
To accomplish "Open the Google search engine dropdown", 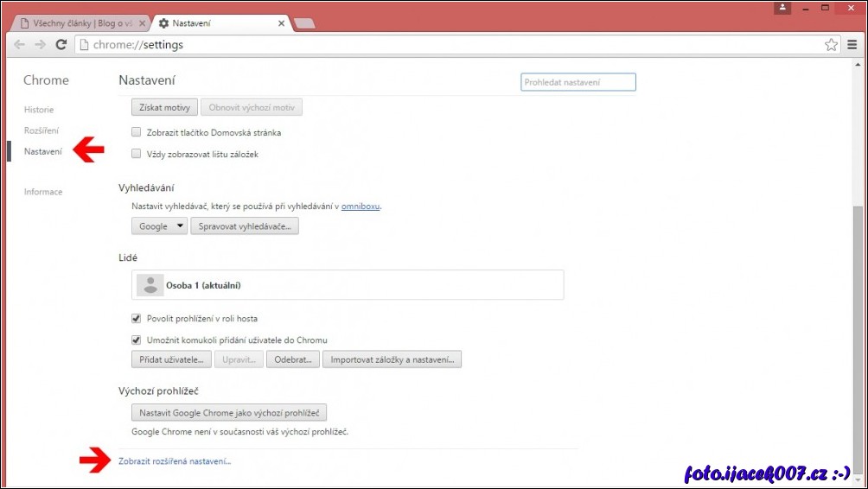I will tap(160, 226).
